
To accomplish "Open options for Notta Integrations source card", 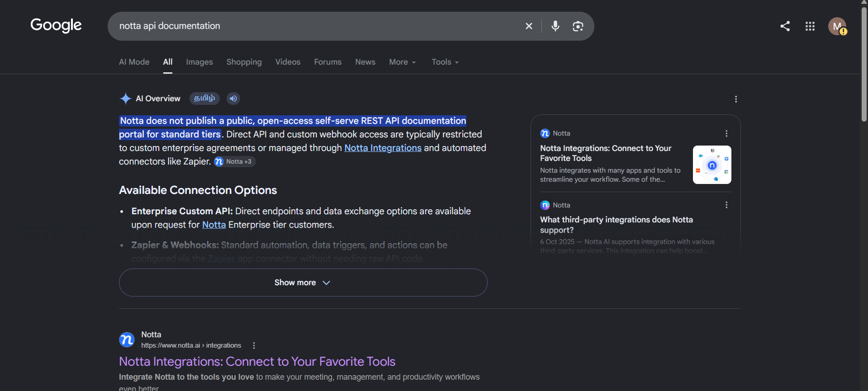I will click(726, 133).
